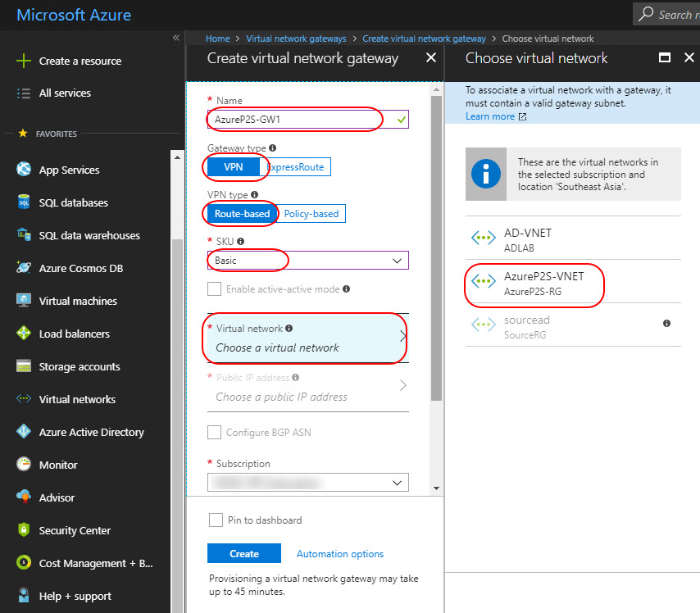Viewport: 700px width, 613px height.
Task: Click active-active mode info icon
Action: [347, 288]
